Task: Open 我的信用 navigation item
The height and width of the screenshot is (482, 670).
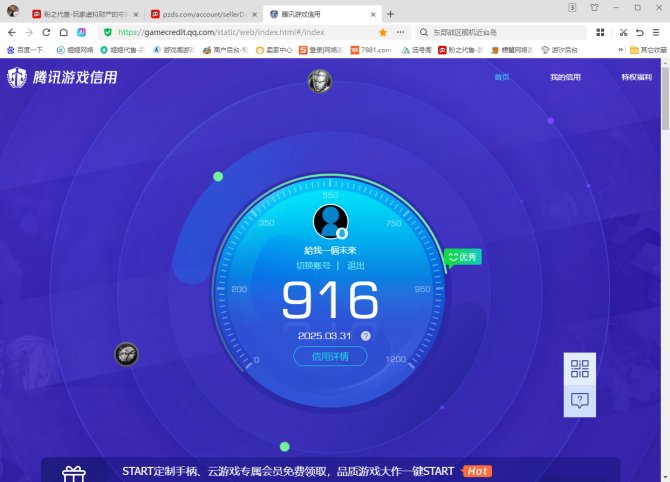Action: point(565,77)
